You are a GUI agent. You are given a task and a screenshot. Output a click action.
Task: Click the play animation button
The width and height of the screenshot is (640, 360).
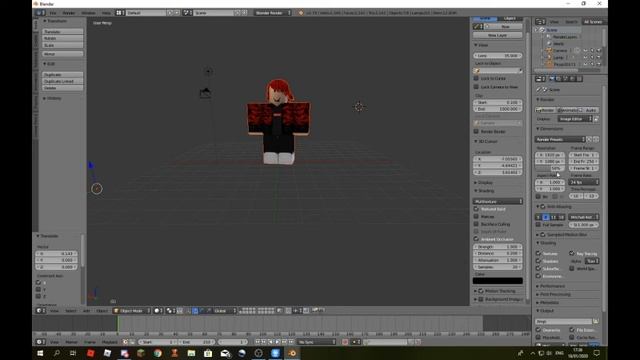[x=278, y=342]
